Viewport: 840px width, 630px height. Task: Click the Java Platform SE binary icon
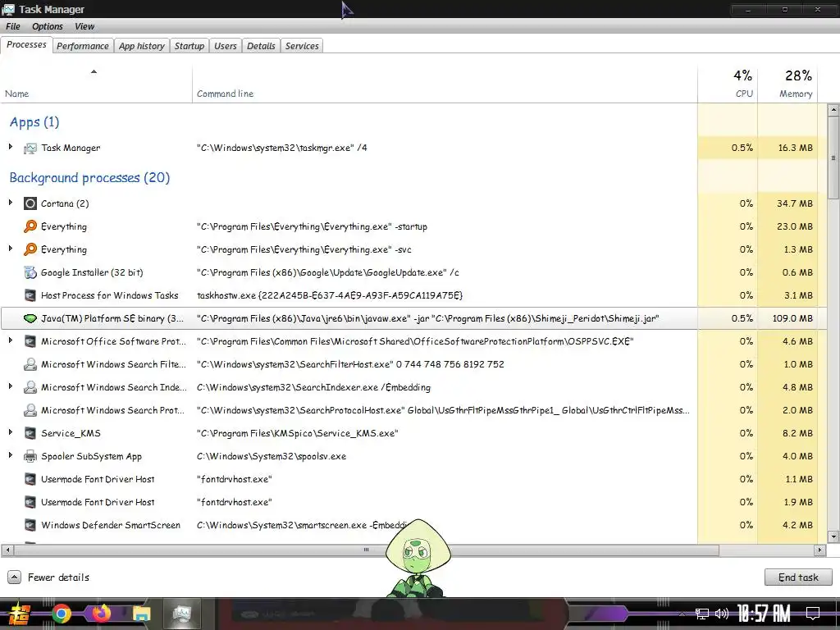[30, 319]
